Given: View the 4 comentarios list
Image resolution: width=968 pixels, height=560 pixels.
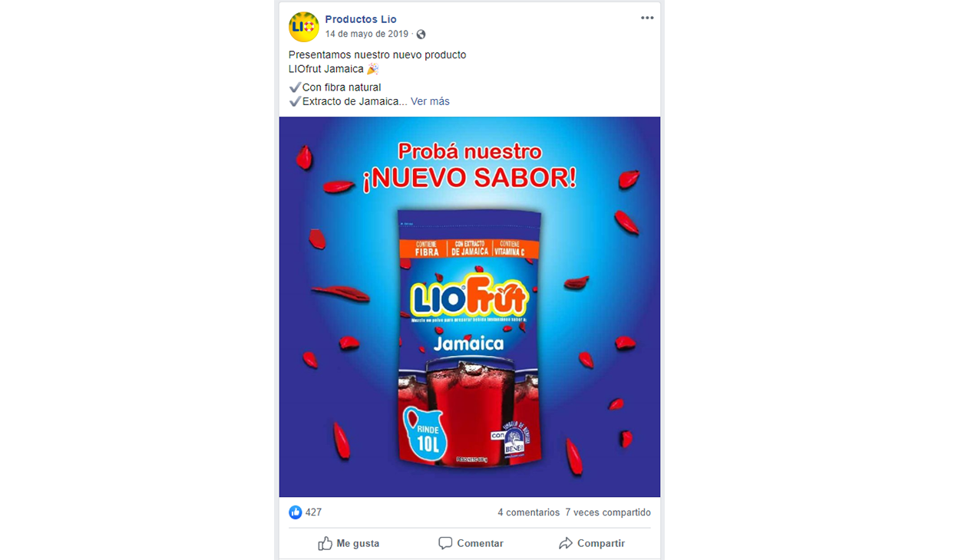Looking at the screenshot, I should click(528, 512).
